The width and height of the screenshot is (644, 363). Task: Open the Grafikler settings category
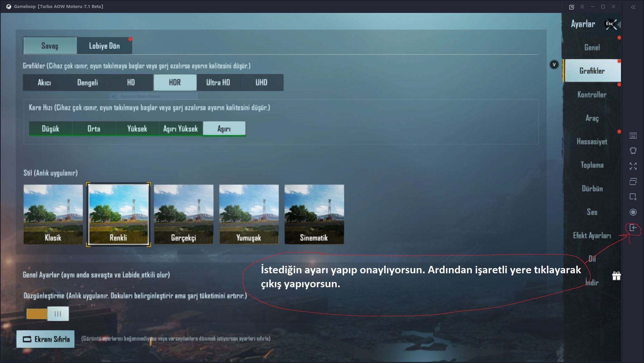pos(592,71)
